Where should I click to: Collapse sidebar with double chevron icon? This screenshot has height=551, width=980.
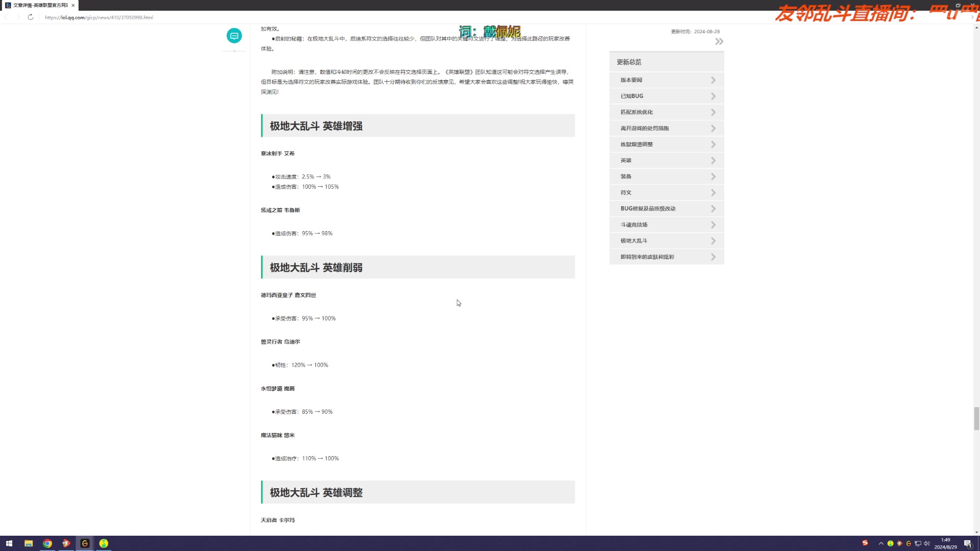coord(719,42)
